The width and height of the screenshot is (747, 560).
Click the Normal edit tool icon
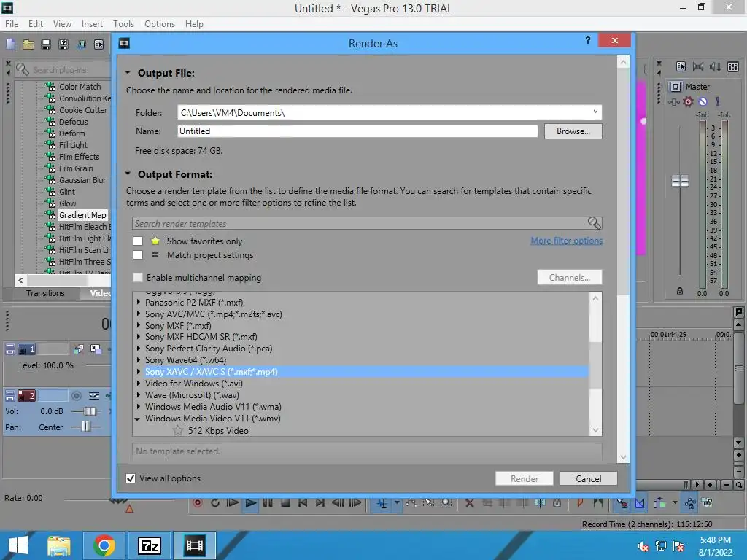click(x=382, y=503)
